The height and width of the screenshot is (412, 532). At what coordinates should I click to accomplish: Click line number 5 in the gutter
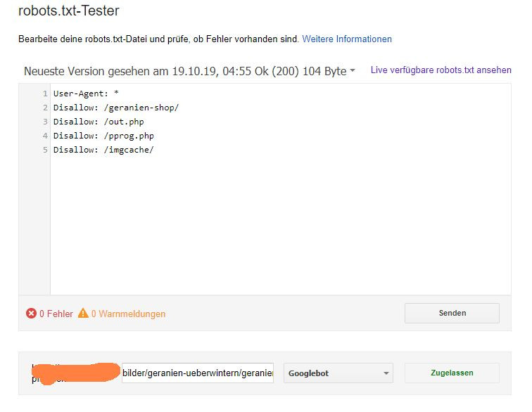[45, 150]
